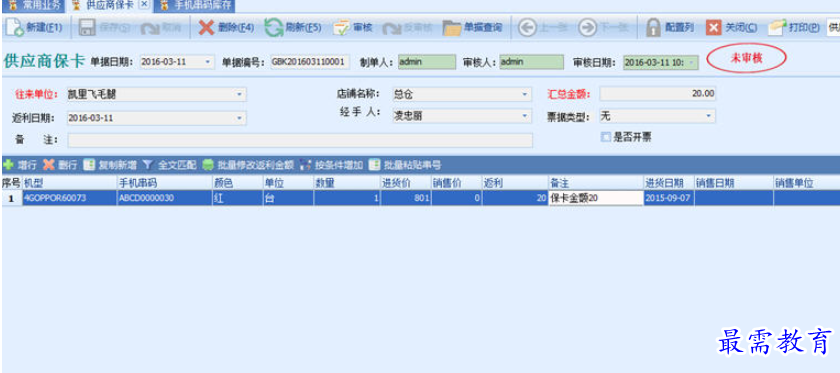Click 复制新增 copy-and-add
Screen dimensions: 840x373
[x=110, y=165]
